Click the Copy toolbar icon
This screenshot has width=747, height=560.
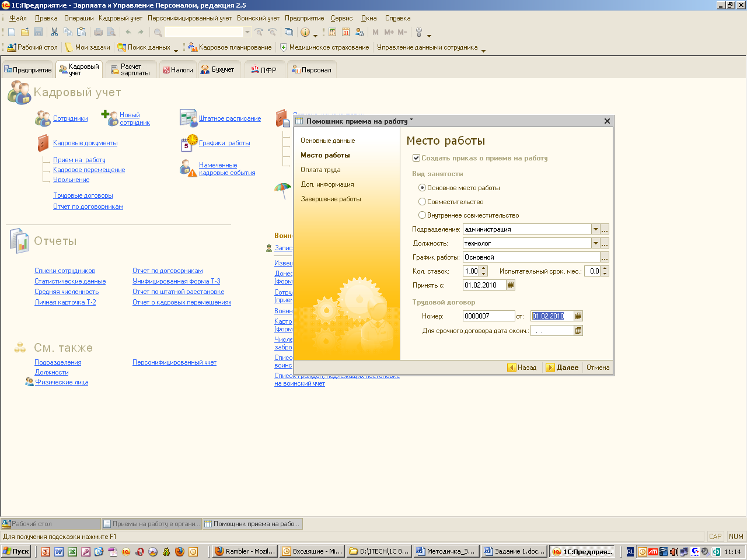pyautogui.click(x=68, y=32)
